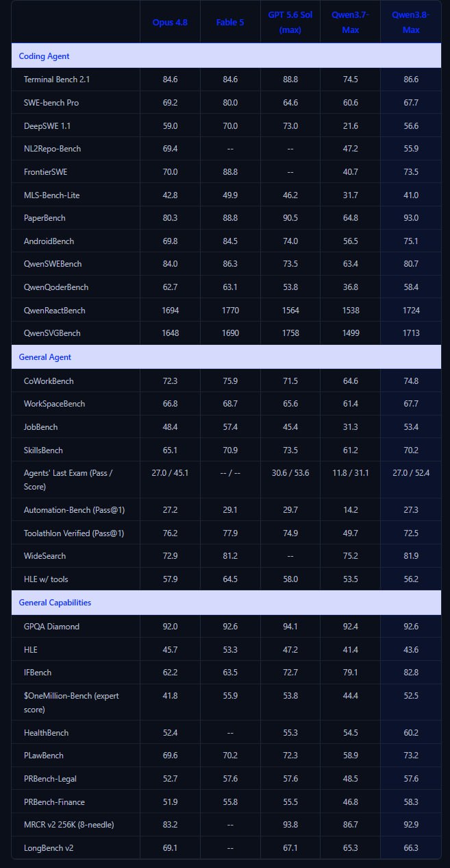Click the Fable 5 QwenReactBench value 1770
The width and height of the screenshot is (450, 868).
tap(230, 311)
